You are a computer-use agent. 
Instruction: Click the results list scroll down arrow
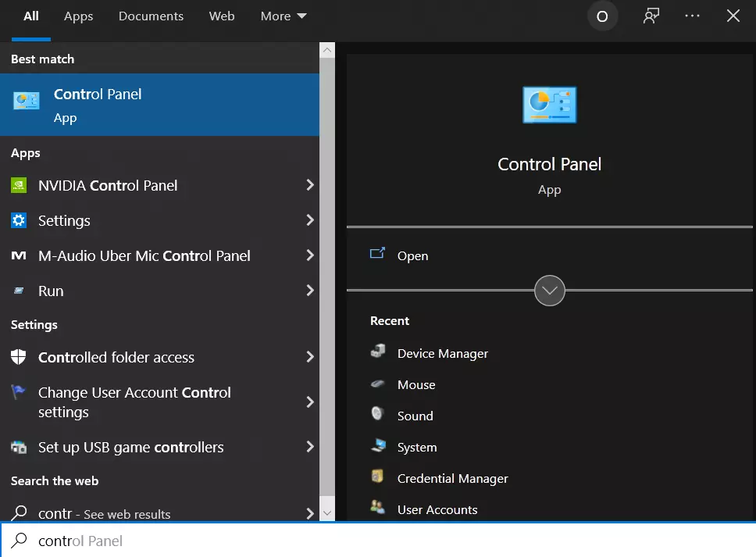point(327,513)
